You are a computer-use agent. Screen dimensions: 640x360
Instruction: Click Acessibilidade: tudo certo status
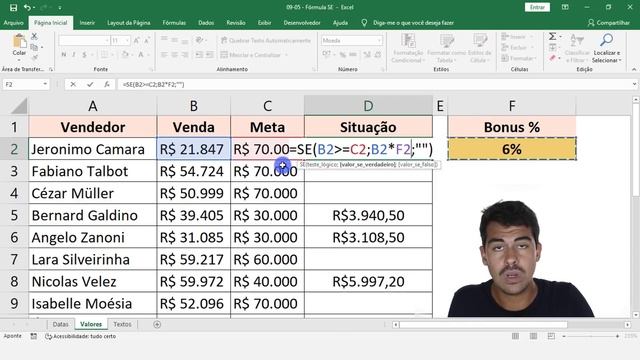[80, 336]
